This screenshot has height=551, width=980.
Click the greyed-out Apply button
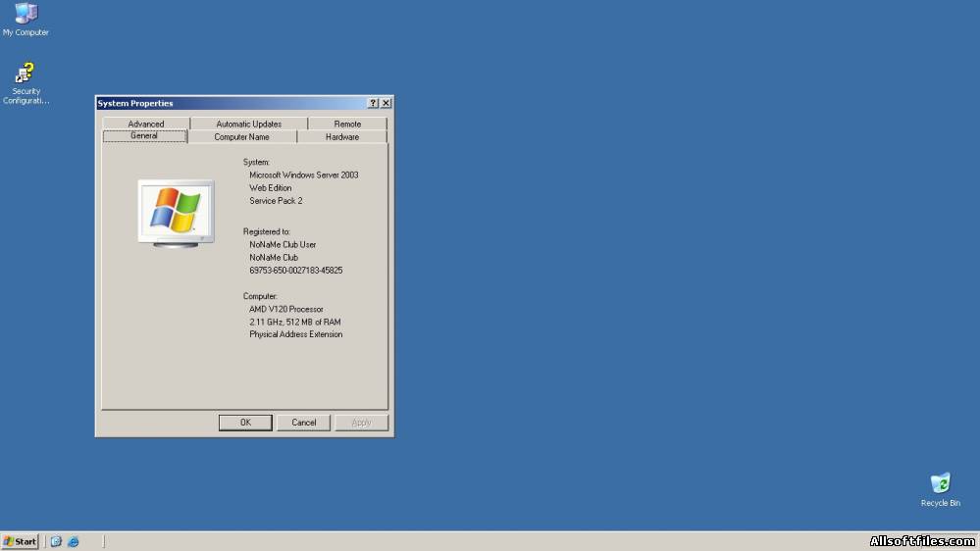pos(361,423)
